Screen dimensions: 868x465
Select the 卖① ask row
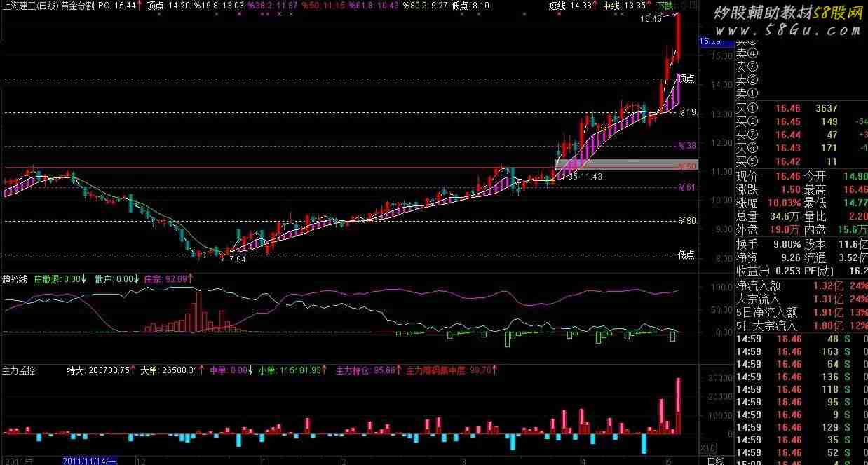747,93
